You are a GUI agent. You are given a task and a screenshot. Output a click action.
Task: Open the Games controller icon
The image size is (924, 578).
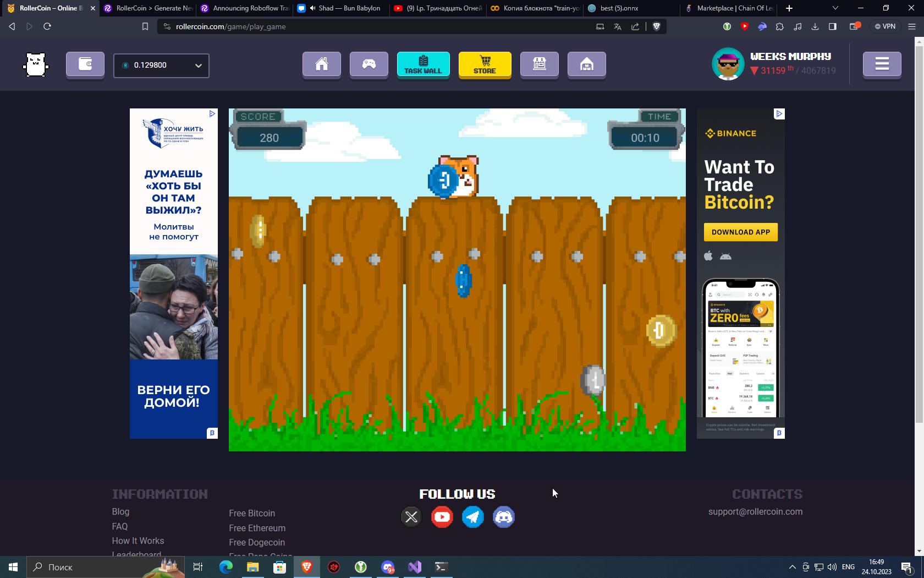coord(369,65)
